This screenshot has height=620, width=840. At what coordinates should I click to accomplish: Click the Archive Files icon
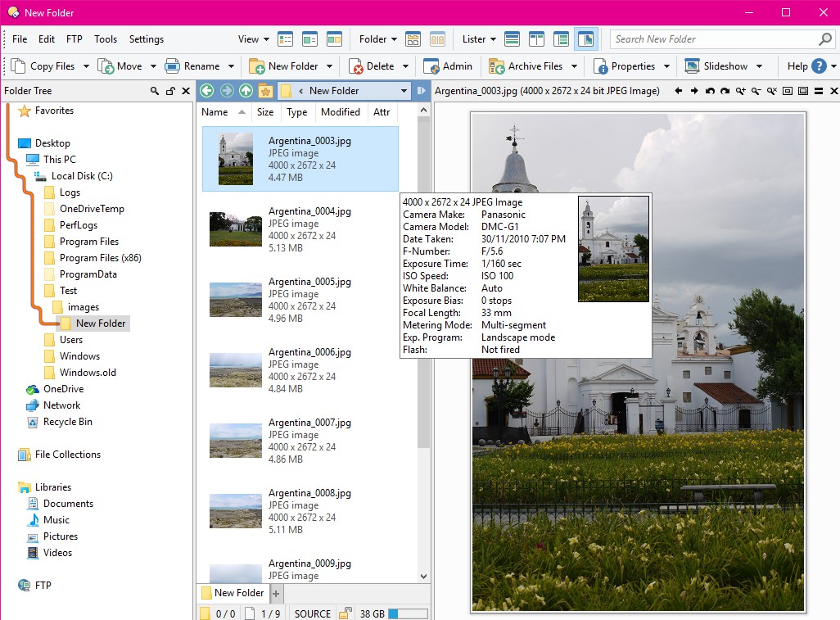pyautogui.click(x=498, y=66)
